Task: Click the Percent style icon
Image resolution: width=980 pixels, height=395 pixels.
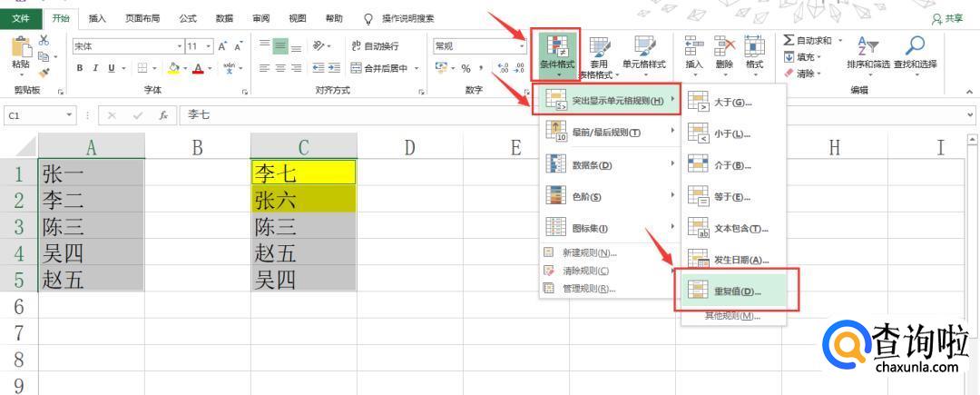Action: tap(465, 68)
